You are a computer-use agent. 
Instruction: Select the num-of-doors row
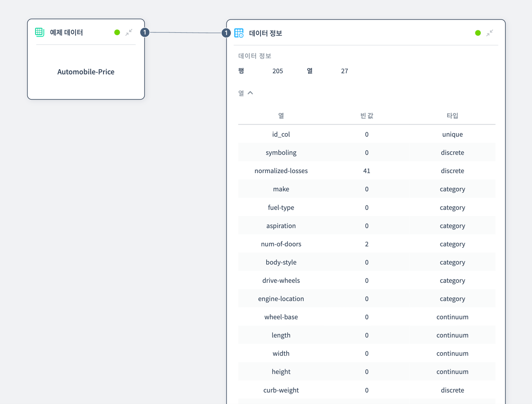[x=281, y=244]
